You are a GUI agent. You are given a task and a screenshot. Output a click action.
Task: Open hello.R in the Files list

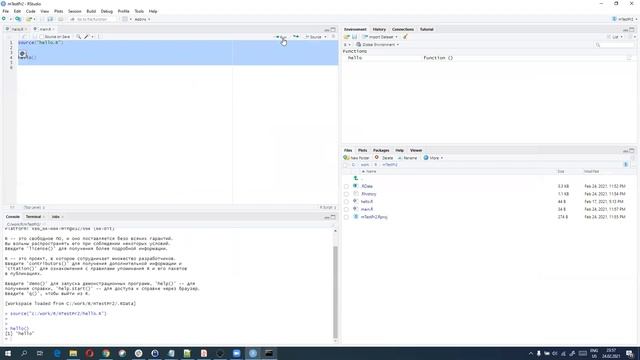coord(367,202)
